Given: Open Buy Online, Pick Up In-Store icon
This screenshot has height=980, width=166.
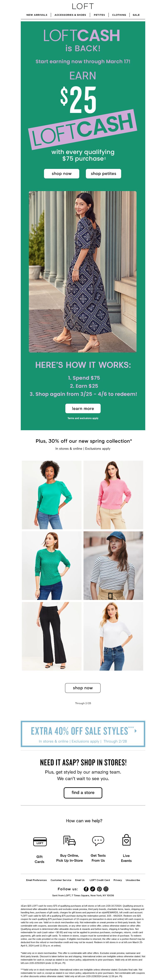Looking at the screenshot, I should click(x=69, y=840).
